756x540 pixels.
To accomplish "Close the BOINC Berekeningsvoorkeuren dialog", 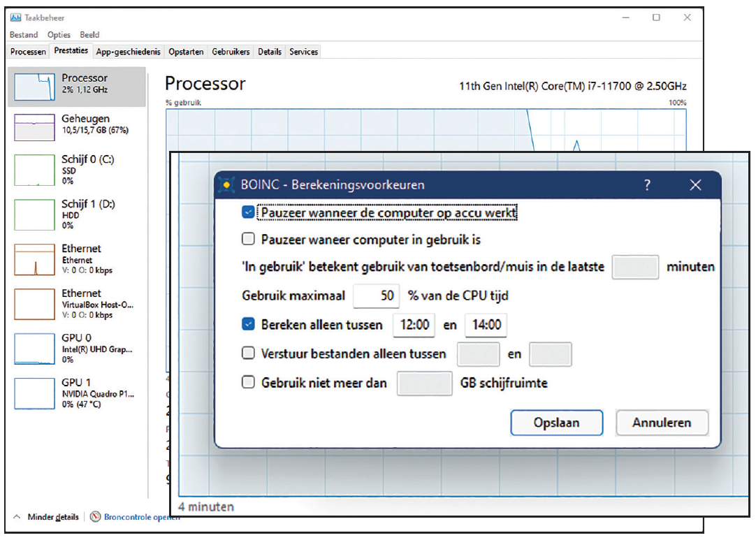I will click(695, 184).
